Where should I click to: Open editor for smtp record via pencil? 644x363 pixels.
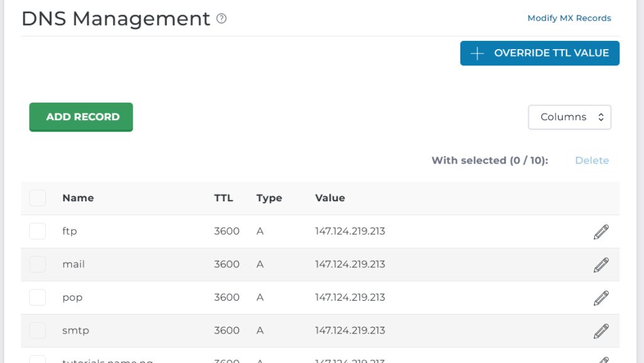coord(601,331)
